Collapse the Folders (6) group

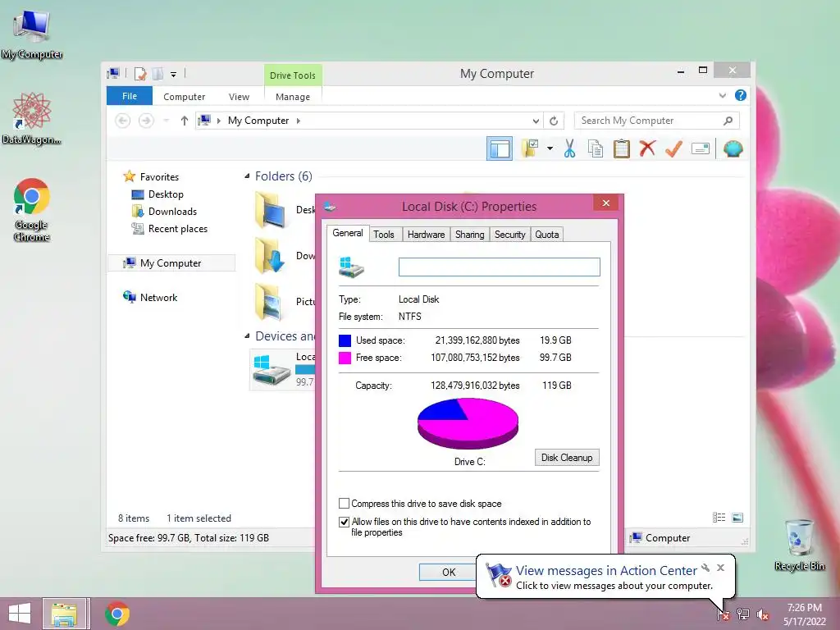pyautogui.click(x=247, y=176)
